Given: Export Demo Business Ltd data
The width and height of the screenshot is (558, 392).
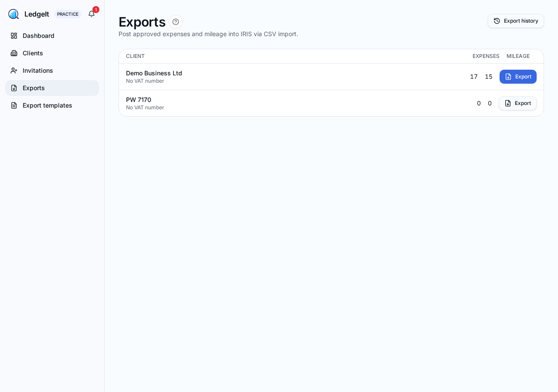Looking at the screenshot, I should tap(518, 77).
